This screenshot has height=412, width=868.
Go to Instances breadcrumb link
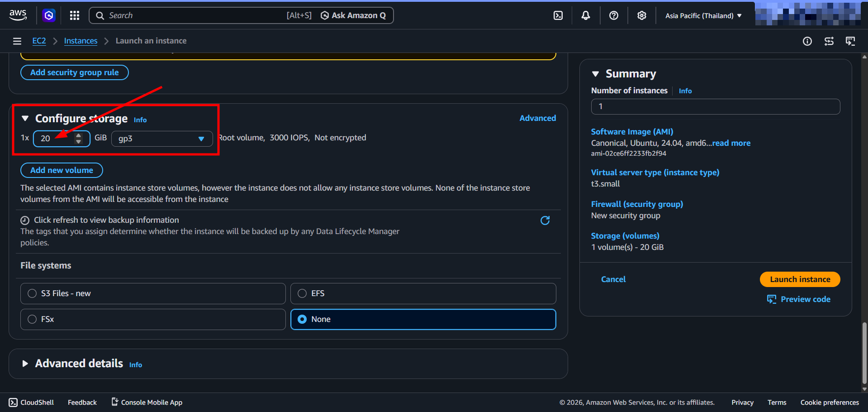coord(81,41)
